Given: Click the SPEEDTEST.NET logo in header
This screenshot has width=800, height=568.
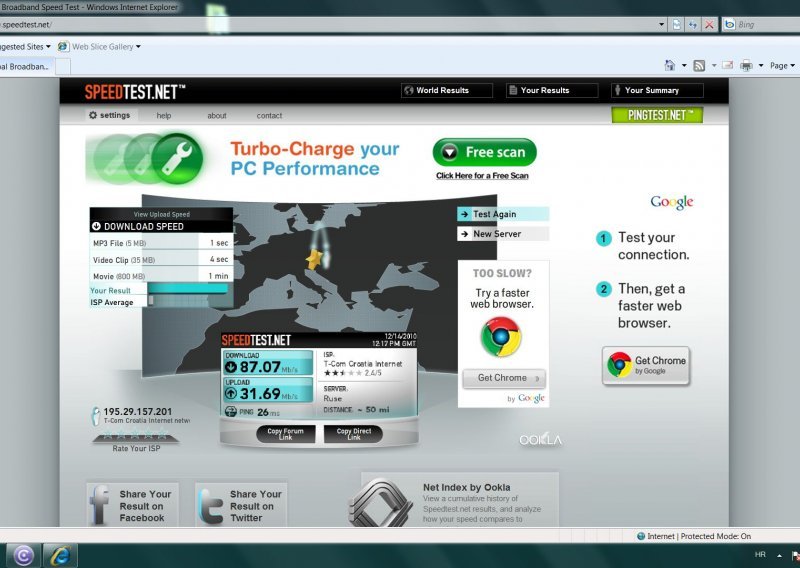Looking at the screenshot, I should click(135, 92).
